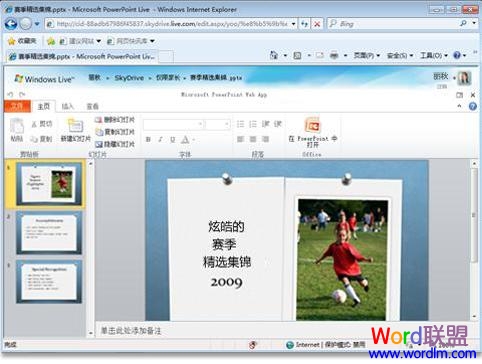Open the 文件 (File) tab
This screenshot has height=364, width=482.
click(x=17, y=106)
